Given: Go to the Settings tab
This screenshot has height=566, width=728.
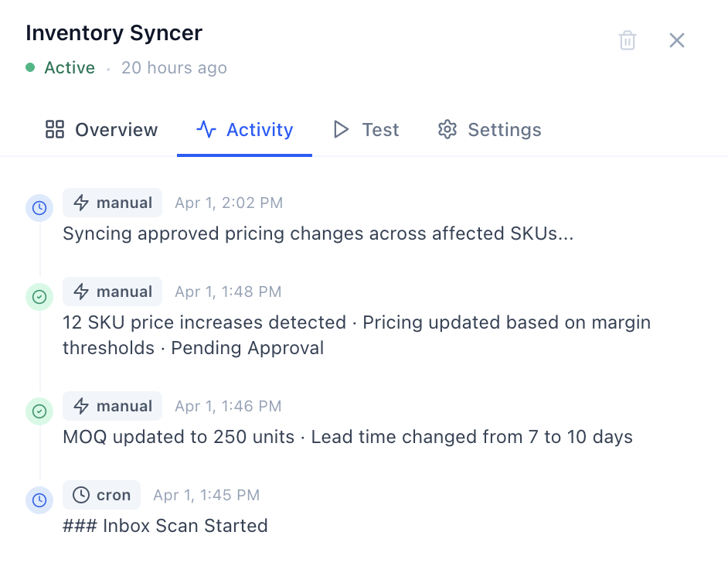Looking at the screenshot, I should (x=489, y=130).
